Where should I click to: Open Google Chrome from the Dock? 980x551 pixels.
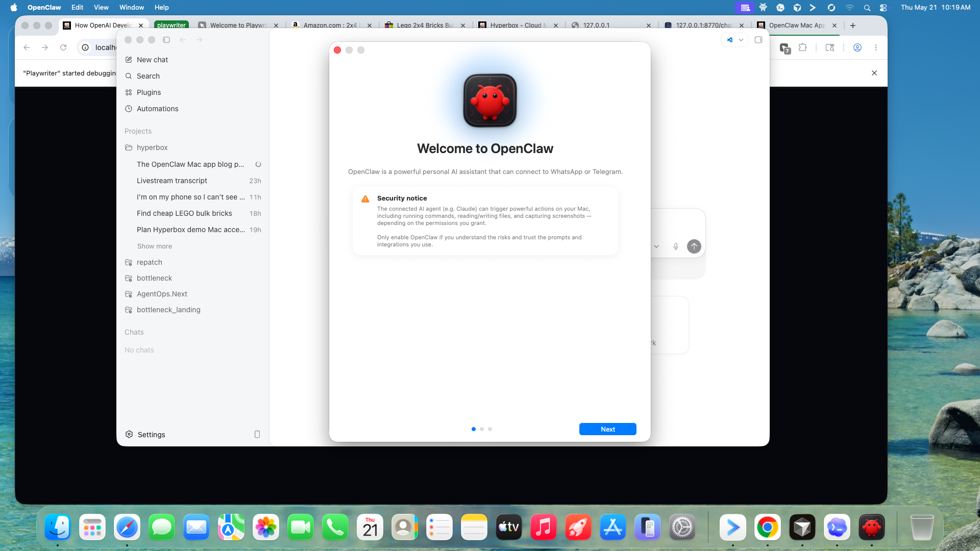tap(768, 527)
